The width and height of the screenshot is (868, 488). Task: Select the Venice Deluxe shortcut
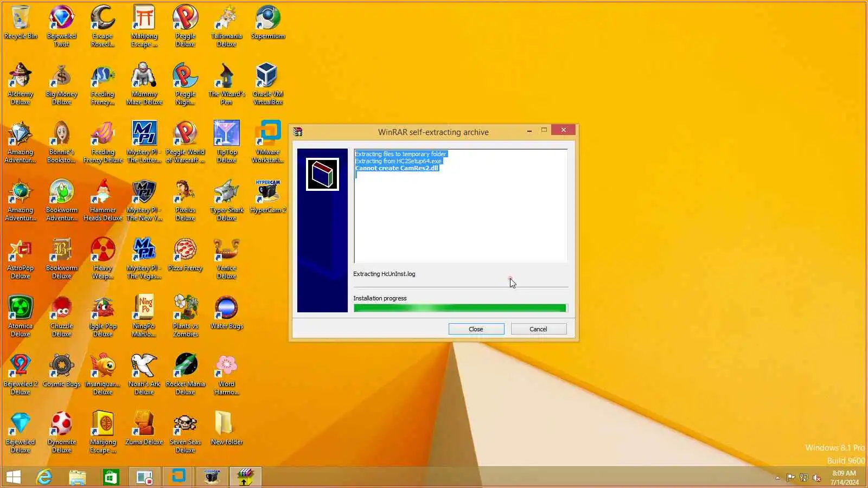tap(226, 258)
